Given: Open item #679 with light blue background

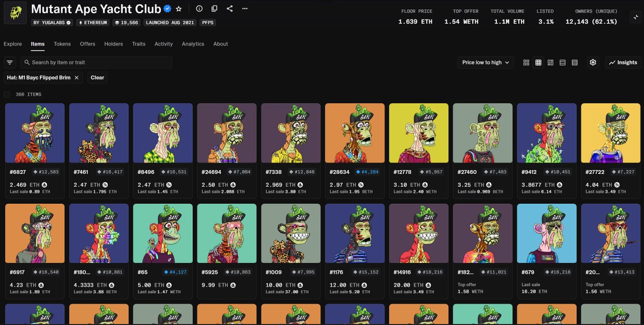Looking at the screenshot, I should [547, 234].
